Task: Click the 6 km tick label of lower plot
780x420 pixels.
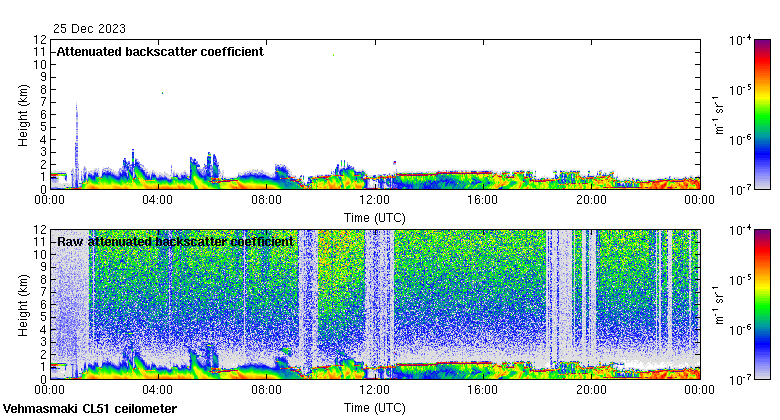Action: click(44, 305)
